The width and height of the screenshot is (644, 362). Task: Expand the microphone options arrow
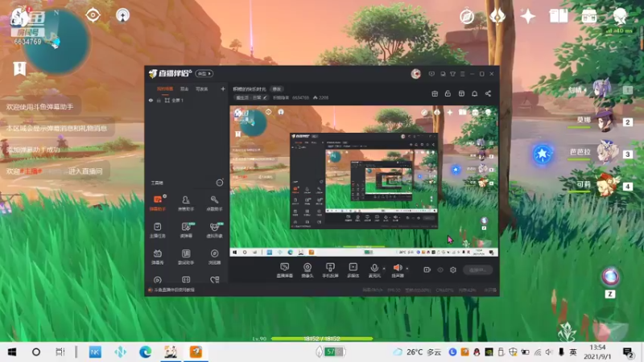coord(384,269)
